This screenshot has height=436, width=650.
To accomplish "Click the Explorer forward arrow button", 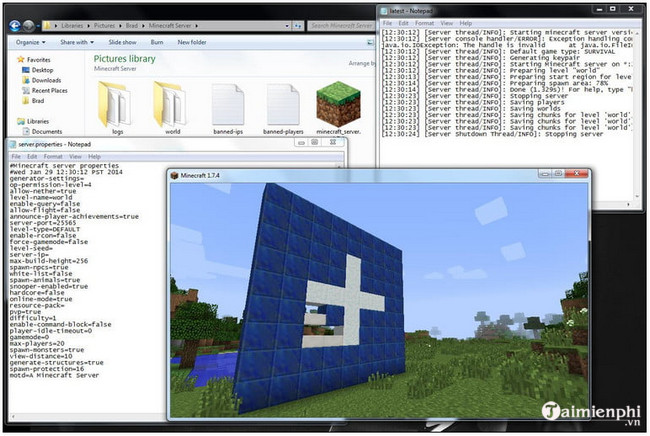I will coord(29,26).
